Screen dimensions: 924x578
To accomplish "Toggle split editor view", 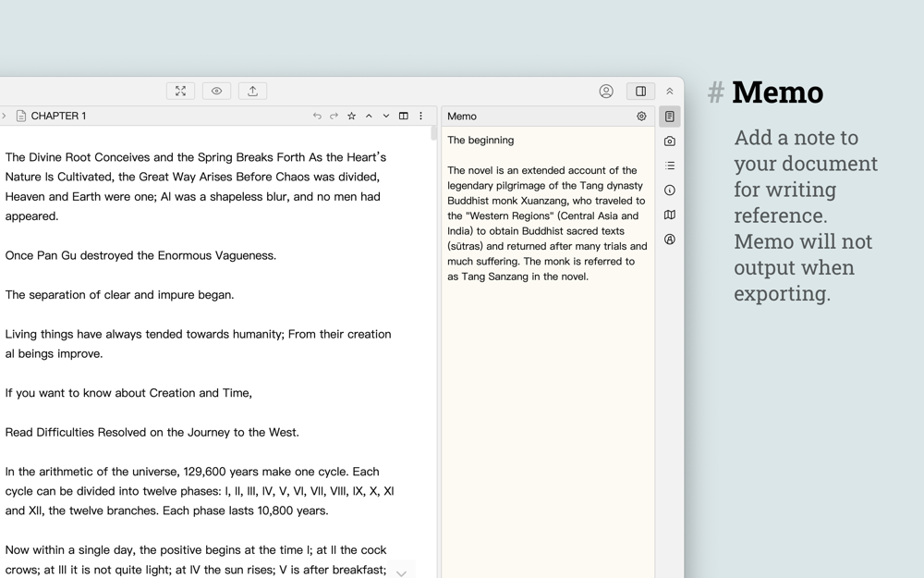I will pyautogui.click(x=403, y=116).
